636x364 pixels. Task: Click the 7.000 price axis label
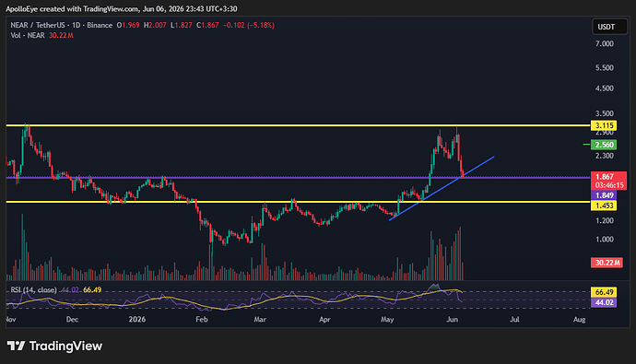click(x=605, y=44)
